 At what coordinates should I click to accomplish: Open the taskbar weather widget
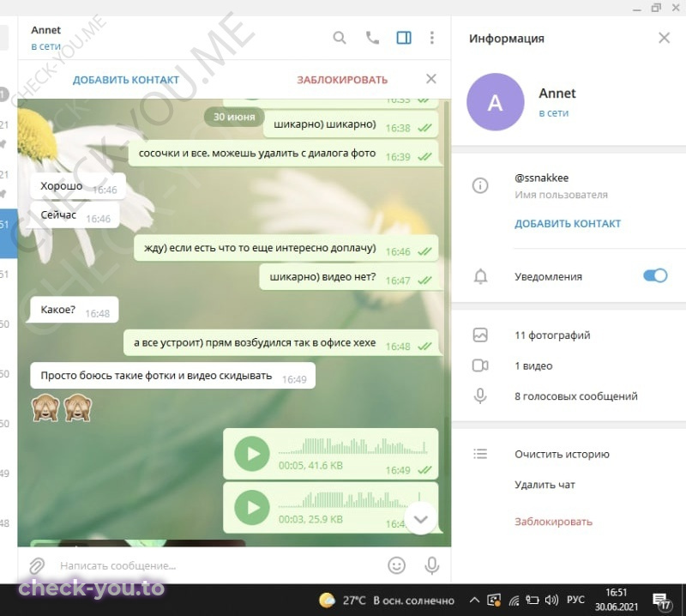(387, 601)
